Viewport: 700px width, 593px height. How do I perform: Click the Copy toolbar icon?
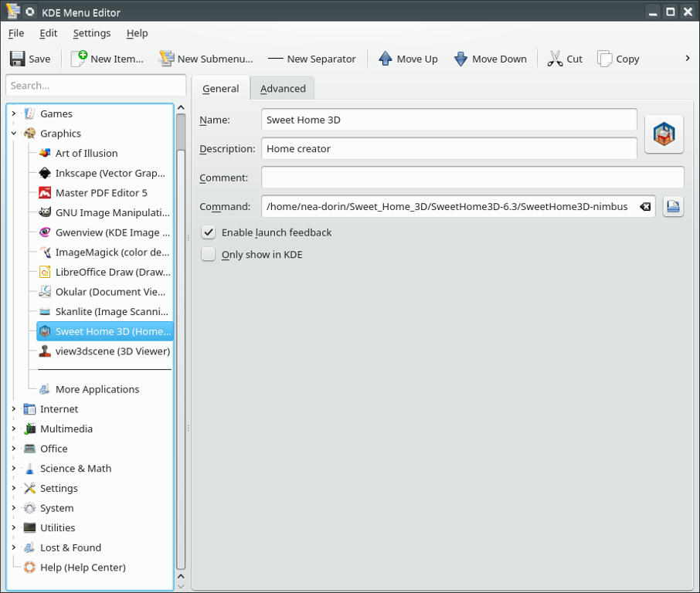coord(604,59)
